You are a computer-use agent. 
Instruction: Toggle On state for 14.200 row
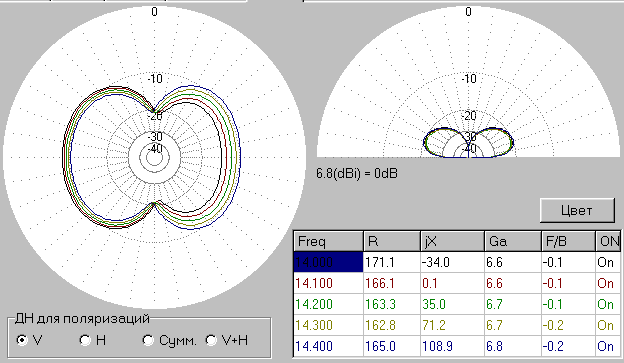tap(608, 304)
